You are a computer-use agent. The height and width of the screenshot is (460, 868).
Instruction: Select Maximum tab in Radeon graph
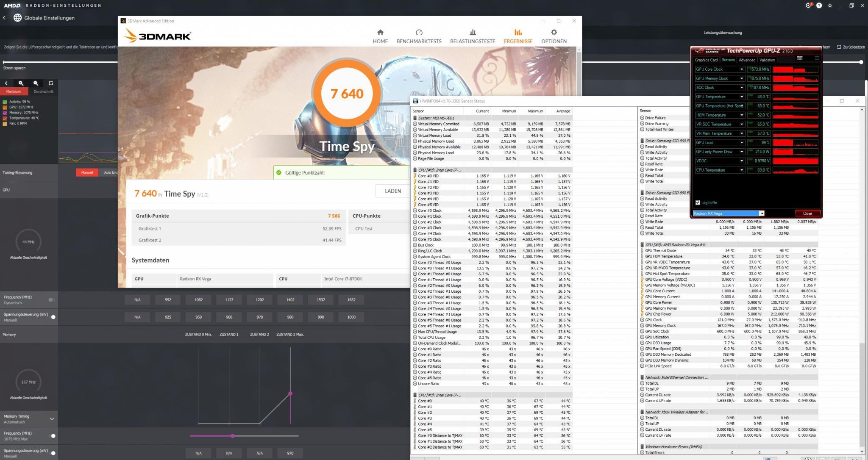point(14,91)
